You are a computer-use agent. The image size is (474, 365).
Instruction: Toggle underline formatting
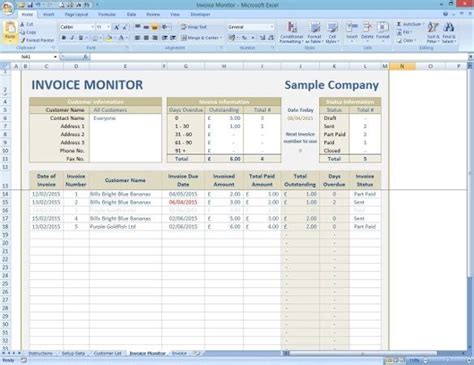click(80, 38)
